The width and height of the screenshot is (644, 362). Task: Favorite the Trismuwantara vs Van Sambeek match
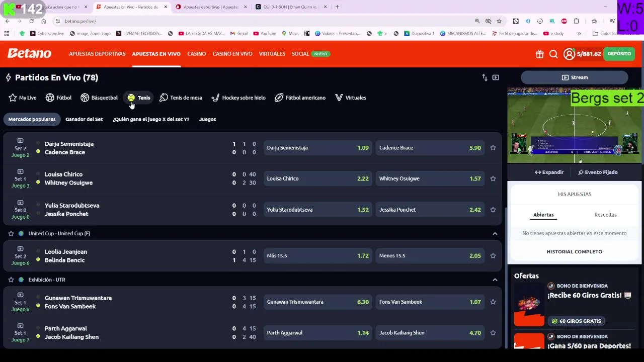point(493,302)
